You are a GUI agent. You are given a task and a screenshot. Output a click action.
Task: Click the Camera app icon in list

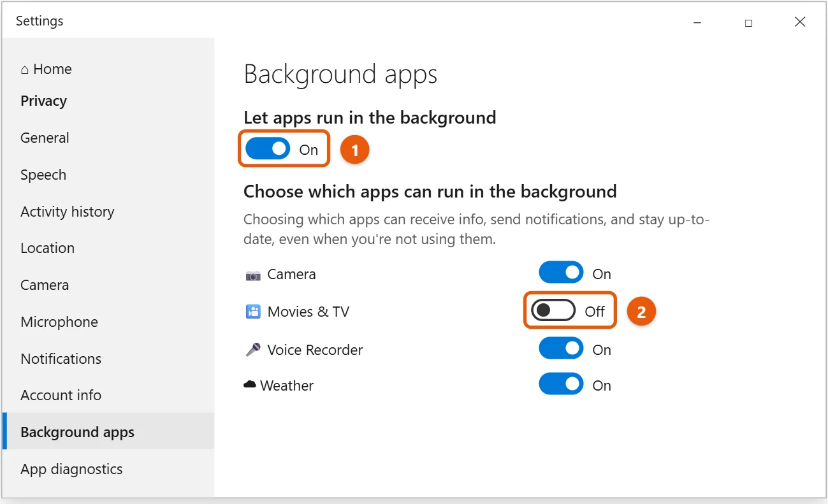click(253, 275)
